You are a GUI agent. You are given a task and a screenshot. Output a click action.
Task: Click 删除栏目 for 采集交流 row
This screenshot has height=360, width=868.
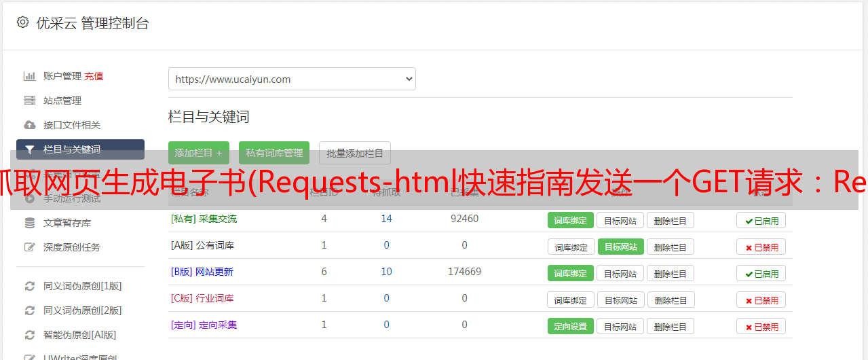[670, 220]
